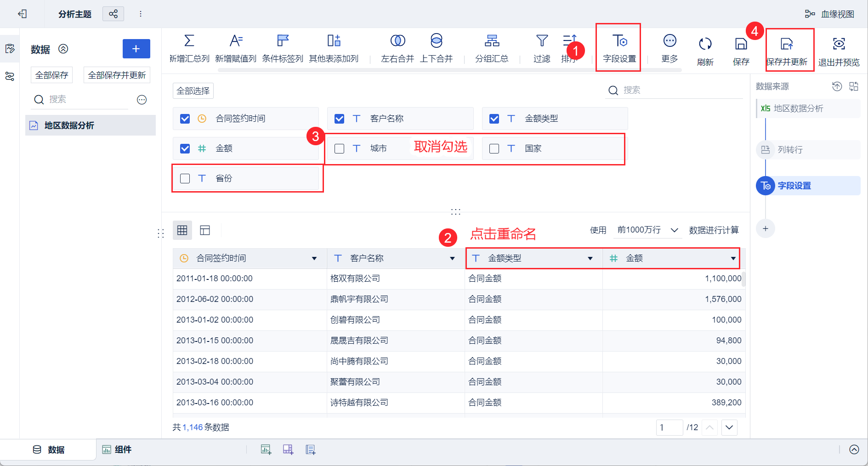Uncheck 金额类型 field checkbox
This screenshot has width=868, height=466.
pos(494,119)
